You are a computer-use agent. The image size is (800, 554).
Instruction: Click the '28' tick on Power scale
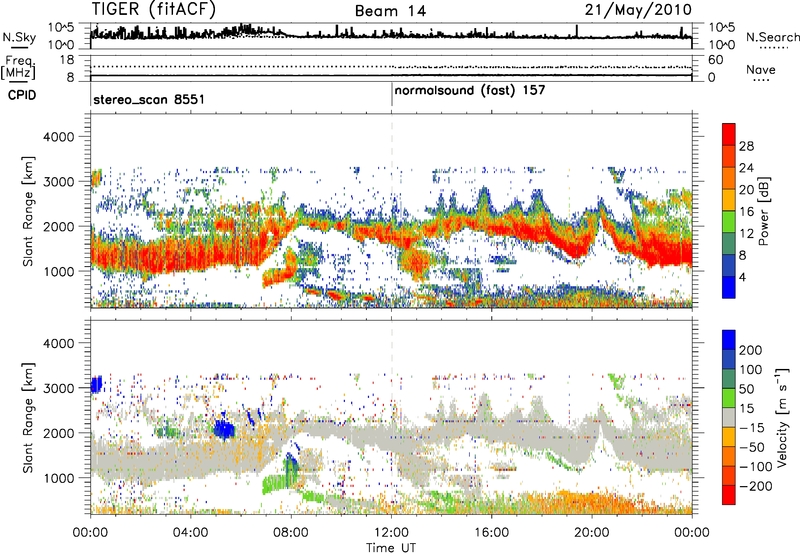click(x=746, y=146)
